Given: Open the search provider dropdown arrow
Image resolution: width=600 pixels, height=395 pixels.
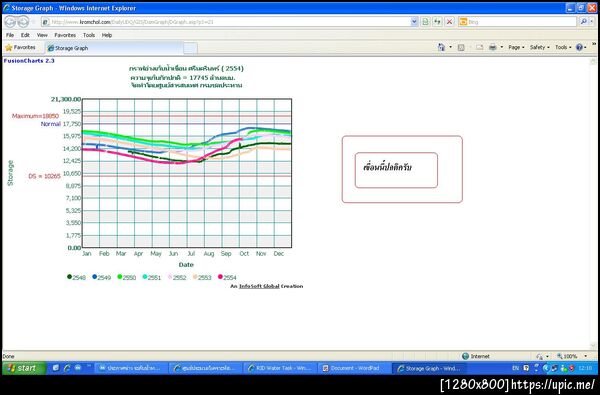Looking at the screenshot, I should point(592,22).
